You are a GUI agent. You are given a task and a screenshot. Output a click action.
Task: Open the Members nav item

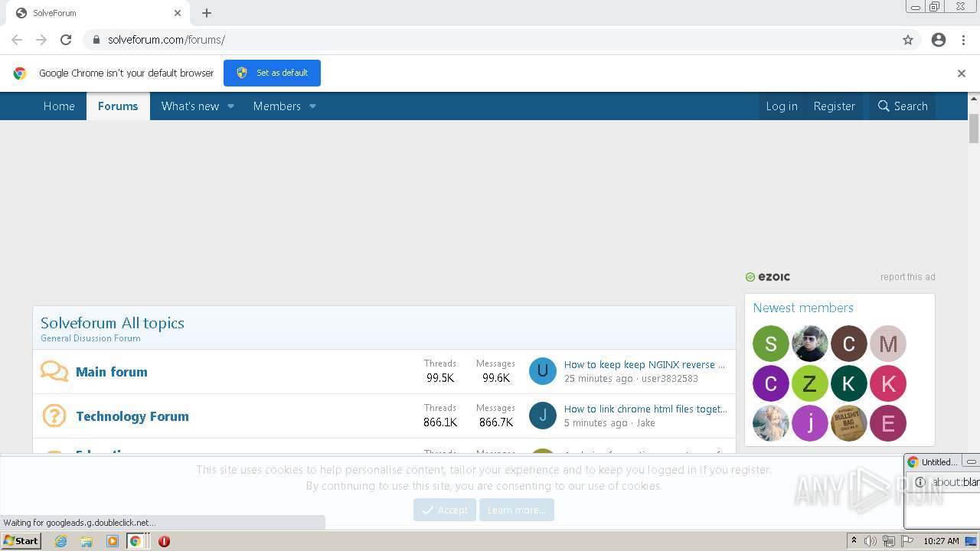point(277,106)
